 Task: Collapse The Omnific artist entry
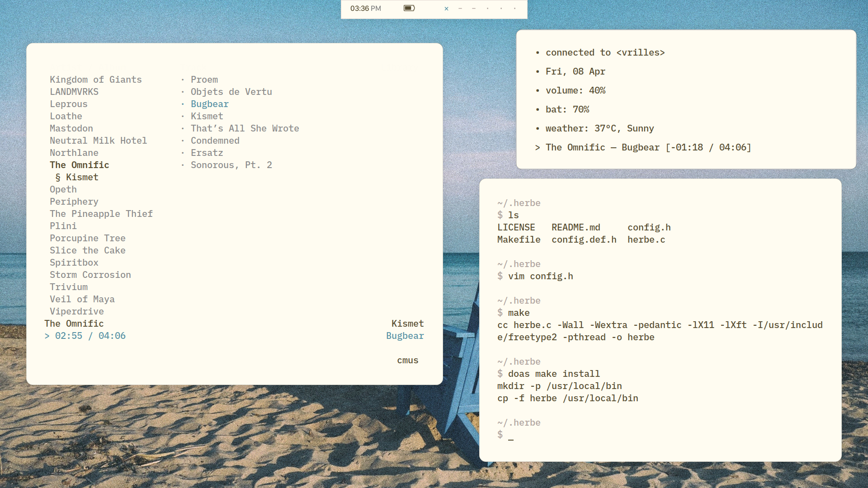click(x=80, y=165)
